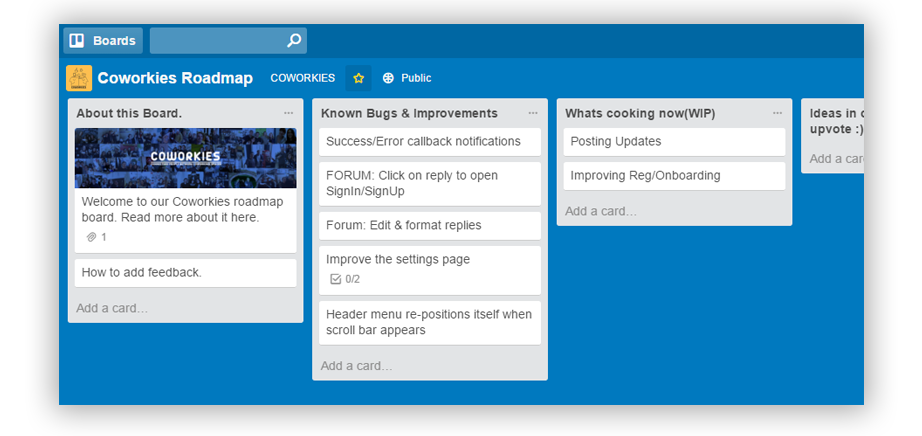Open the Coworkies banner image card cover
This screenshot has width=922, height=436.
(186, 158)
